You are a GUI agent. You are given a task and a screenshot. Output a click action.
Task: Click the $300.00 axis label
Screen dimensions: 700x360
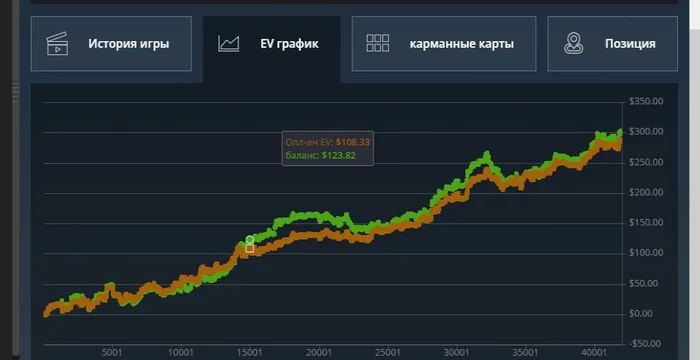[646, 132]
